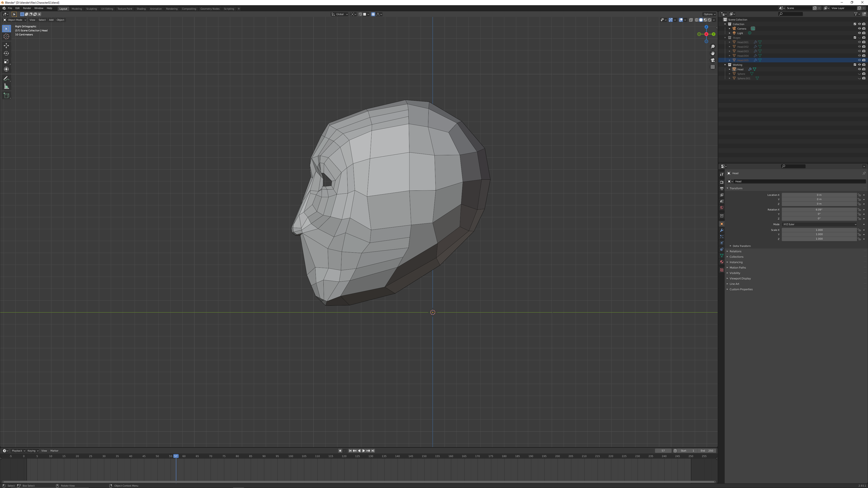Select solid viewport shading mode
868x488 pixels.
pos(701,20)
